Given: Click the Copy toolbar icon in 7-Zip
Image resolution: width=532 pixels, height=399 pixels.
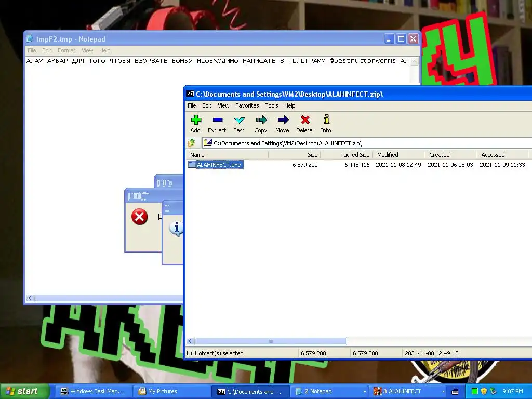Looking at the screenshot, I should click(261, 124).
